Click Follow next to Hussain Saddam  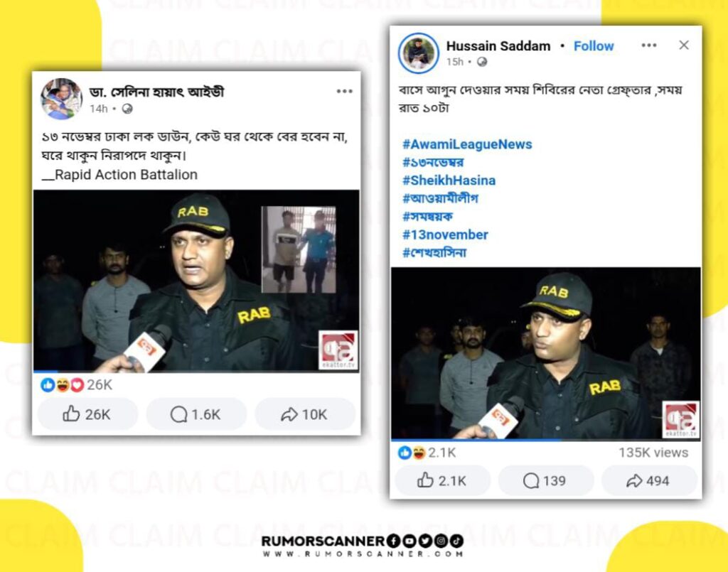[x=594, y=46]
